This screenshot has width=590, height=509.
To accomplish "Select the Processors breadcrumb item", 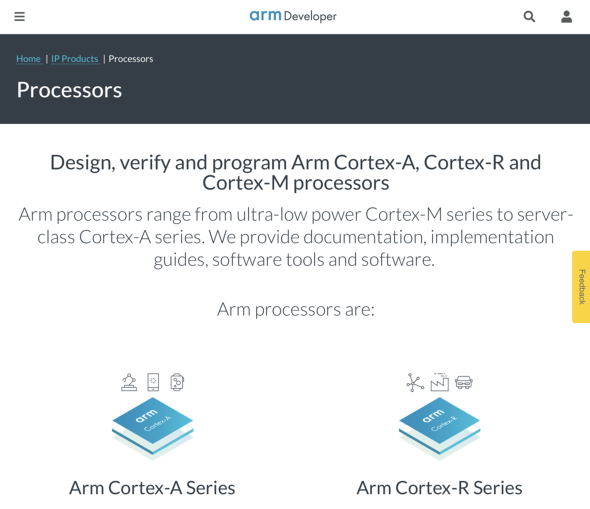I will (x=131, y=59).
